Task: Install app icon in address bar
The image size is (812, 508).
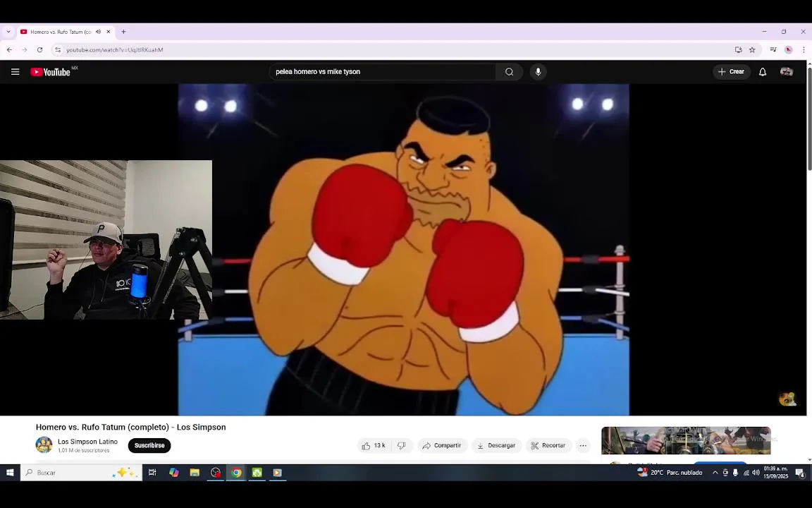Action: pos(738,50)
